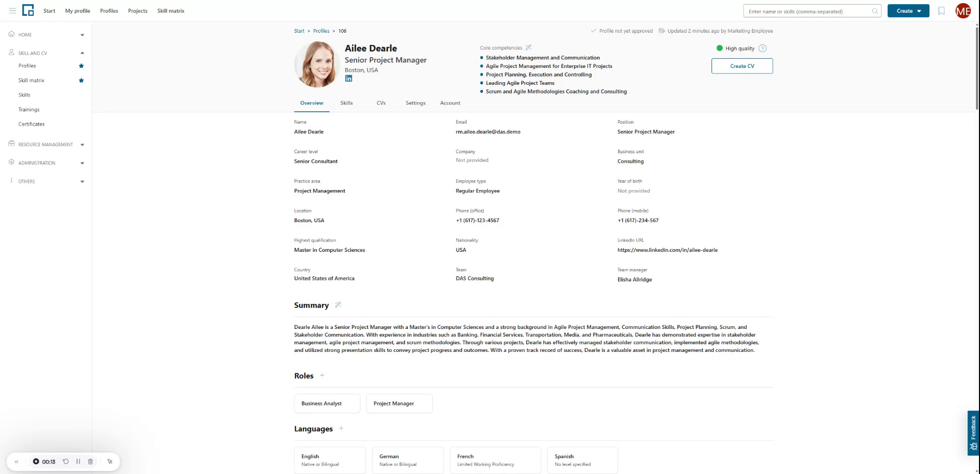Switch to the CVs tab
This screenshot has width=980, height=474.
point(381,103)
